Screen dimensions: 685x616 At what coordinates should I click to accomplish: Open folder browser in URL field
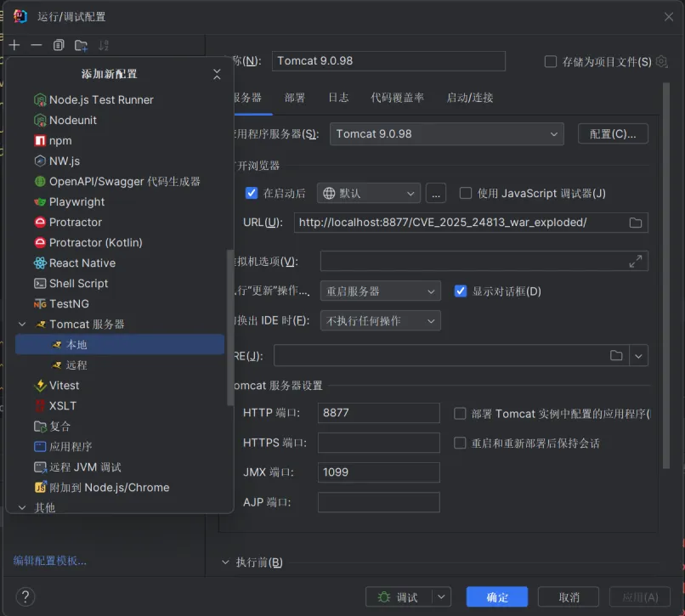point(635,223)
